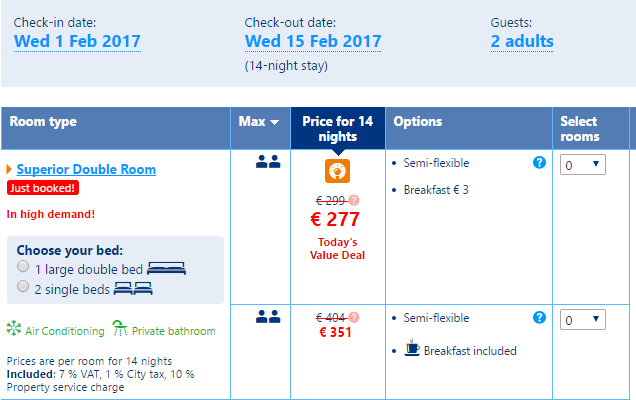Change the check-in date Wed 1 Feb 2017

[x=77, y=42]
